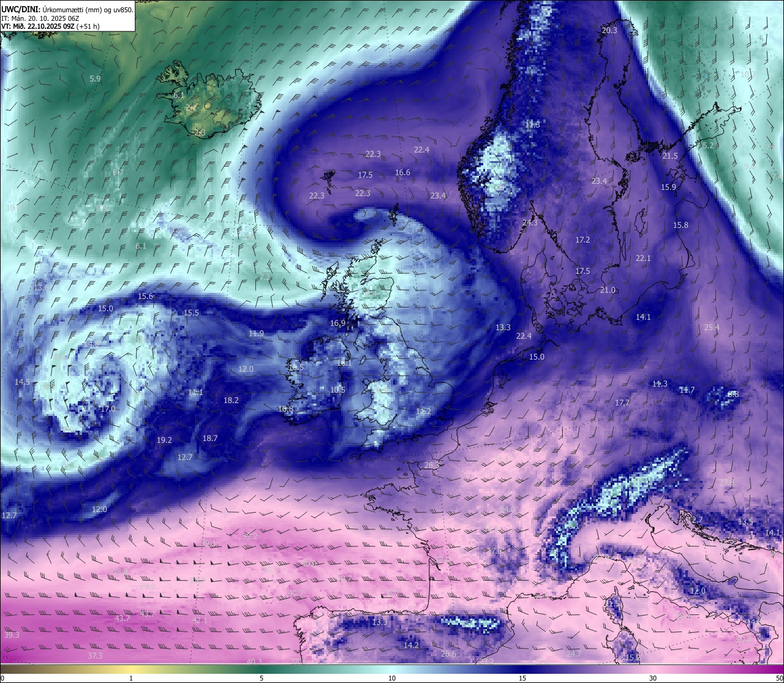The width and height of the screenshot is (784, 683).
Task: Click the colour bar tick label '30'
Action: tap(653, 678)
